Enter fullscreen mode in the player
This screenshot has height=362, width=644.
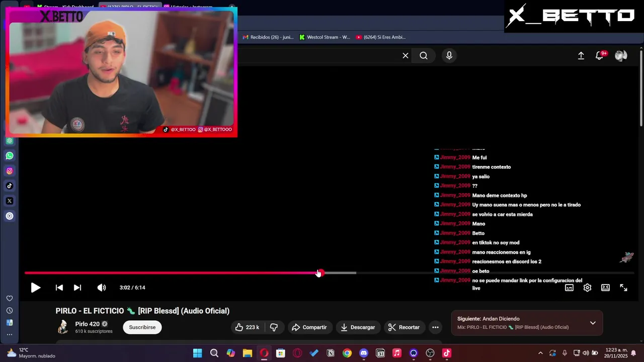point(623,288)
